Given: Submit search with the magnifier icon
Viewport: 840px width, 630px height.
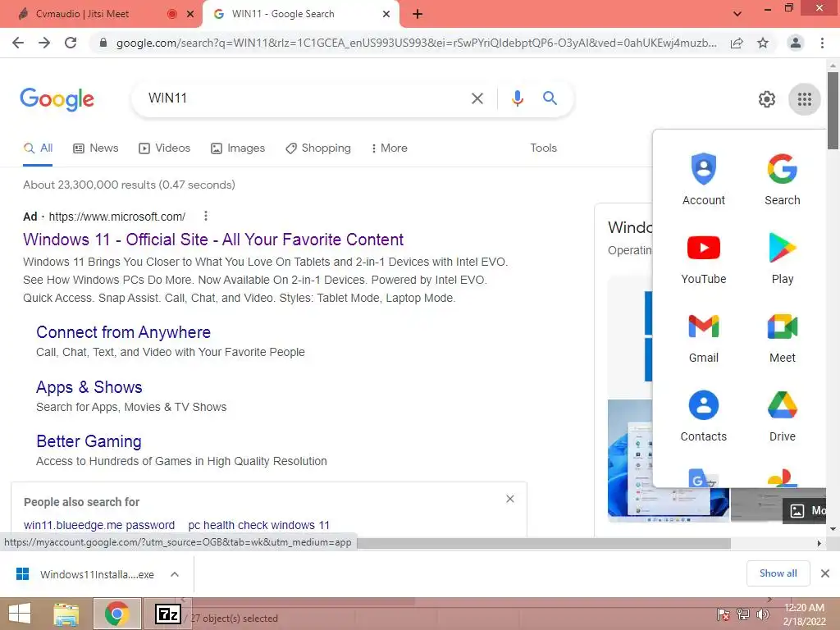Looking at the screenshot, I should [550, 98].
